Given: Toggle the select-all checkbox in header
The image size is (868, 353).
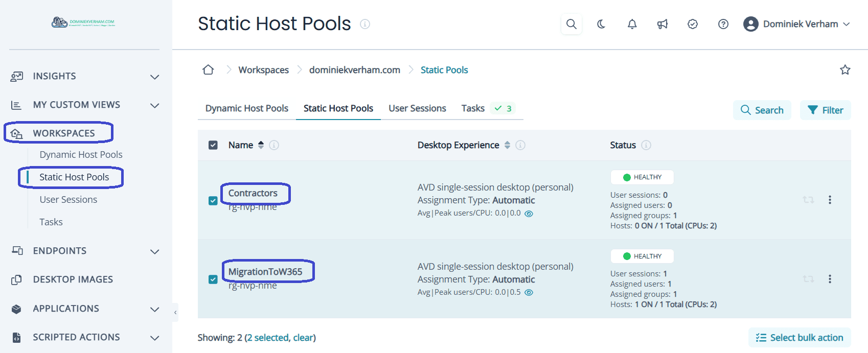Looking at the screenshot, I should click(213, 145).
